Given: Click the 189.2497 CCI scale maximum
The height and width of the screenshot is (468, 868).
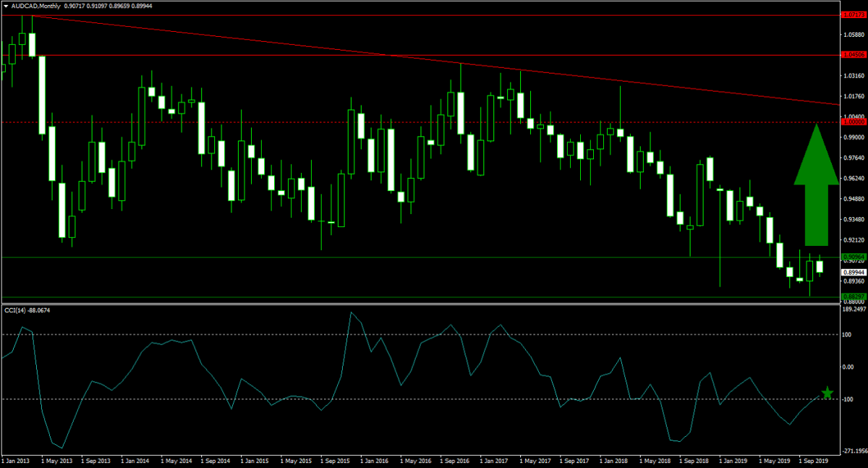Looking at the screenshot, I should [854, 309].
